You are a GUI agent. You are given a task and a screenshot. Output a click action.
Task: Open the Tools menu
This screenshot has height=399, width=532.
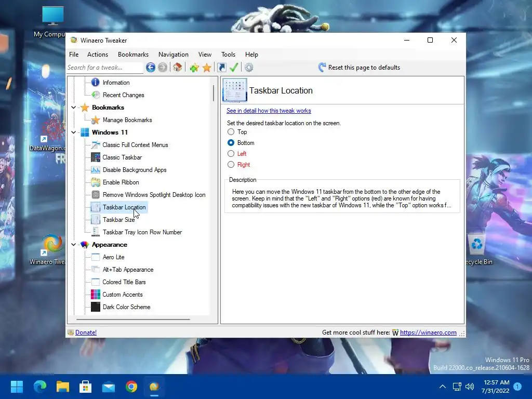pyautogui.click(x=229, y=54)
